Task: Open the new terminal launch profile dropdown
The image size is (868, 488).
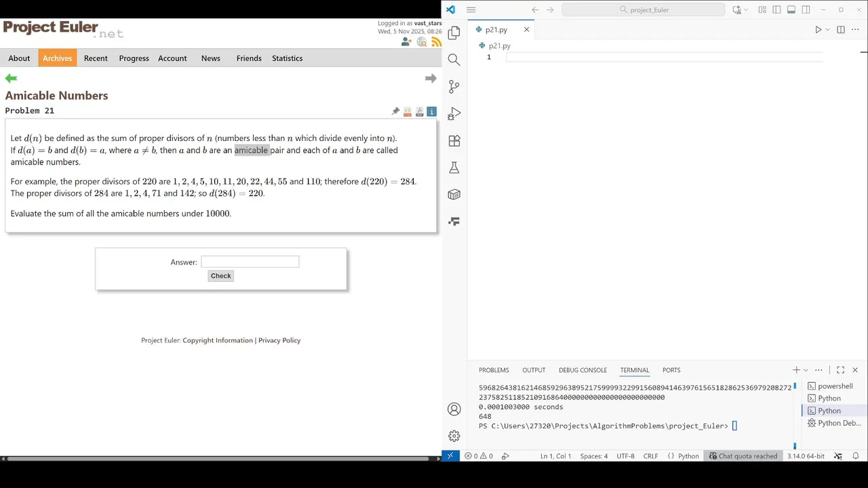Action: tap(806, 370)
